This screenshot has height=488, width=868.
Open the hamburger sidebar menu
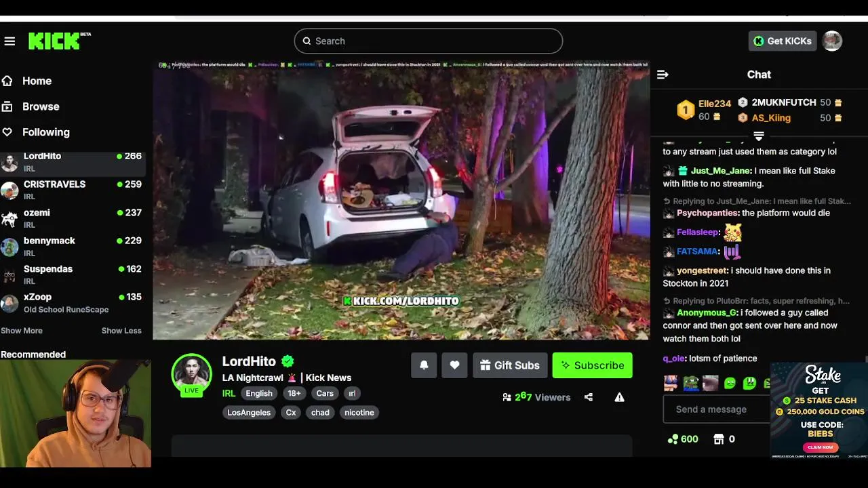[9, 41]
